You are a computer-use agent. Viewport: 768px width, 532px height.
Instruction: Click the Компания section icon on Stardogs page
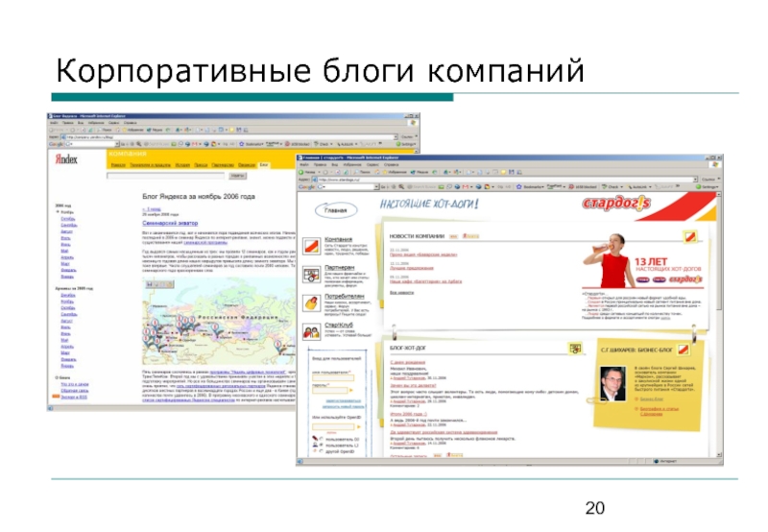click(311, 246)
